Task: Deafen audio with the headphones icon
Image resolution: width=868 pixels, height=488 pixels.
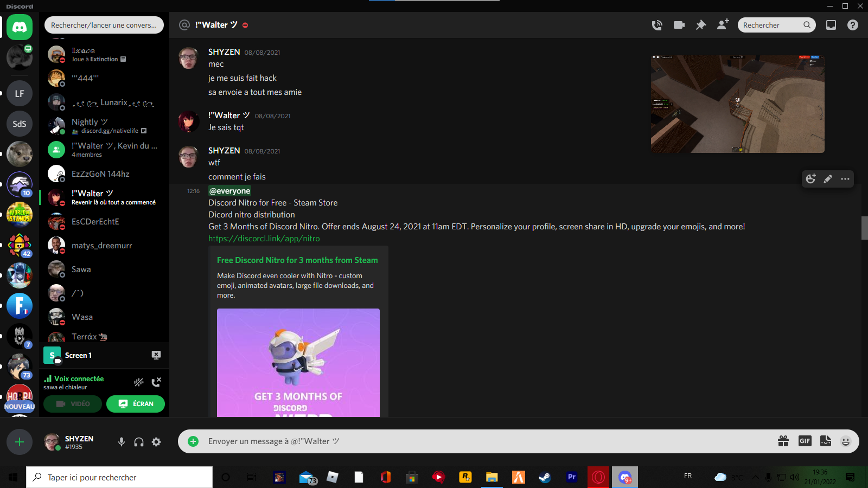Action: pyautogui.click(x=139, y=442)
